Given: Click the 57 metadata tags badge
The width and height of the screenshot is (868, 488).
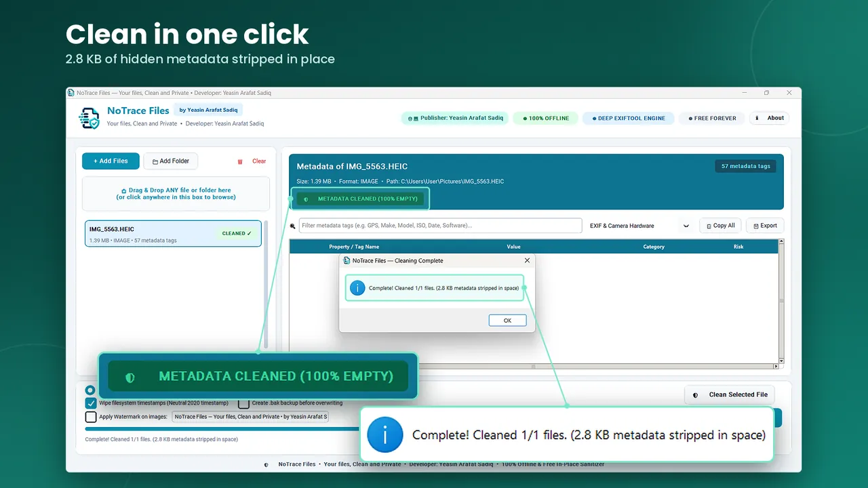Looking at the screenshot, I should pyautogui.click(x=745, y=166).
